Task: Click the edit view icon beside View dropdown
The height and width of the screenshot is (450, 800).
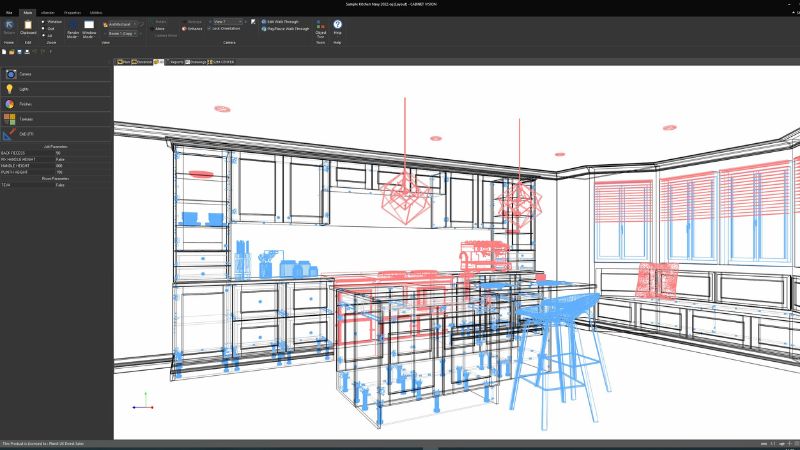Action: coord(253,22)
